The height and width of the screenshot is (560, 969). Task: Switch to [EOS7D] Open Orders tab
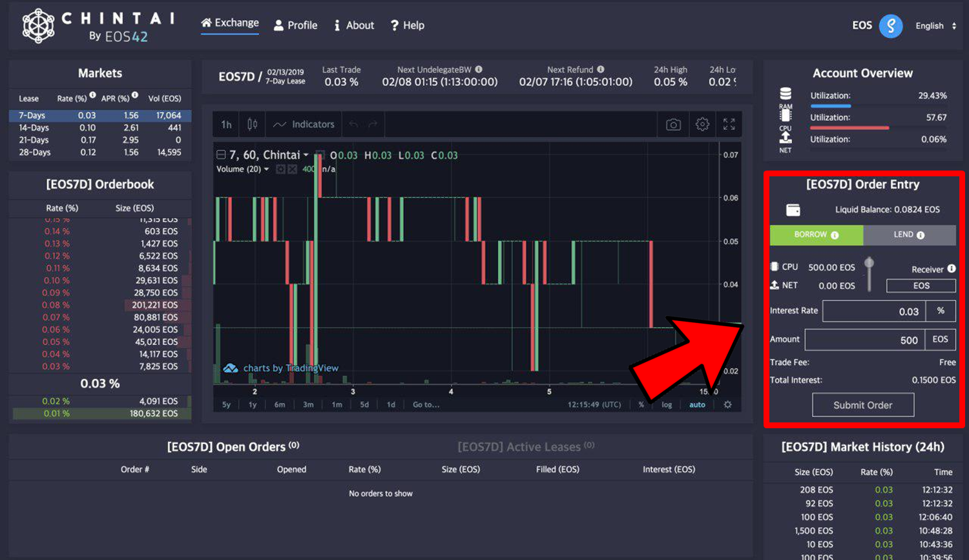tap(233, 447)
